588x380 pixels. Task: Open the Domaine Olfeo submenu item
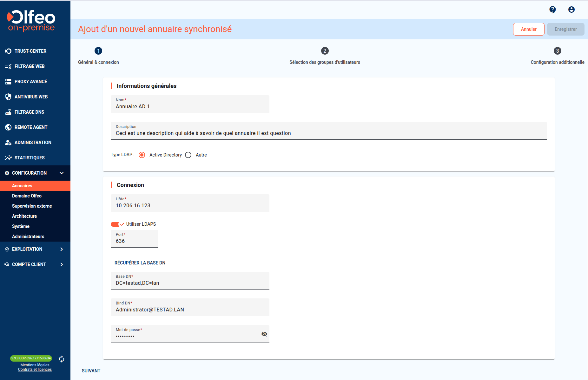27,196
